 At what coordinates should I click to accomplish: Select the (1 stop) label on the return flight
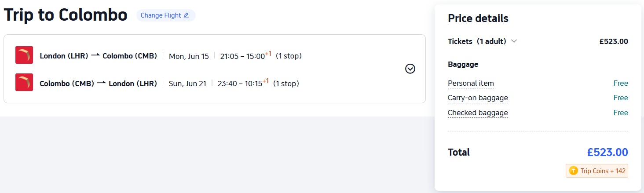coord(286,84)
